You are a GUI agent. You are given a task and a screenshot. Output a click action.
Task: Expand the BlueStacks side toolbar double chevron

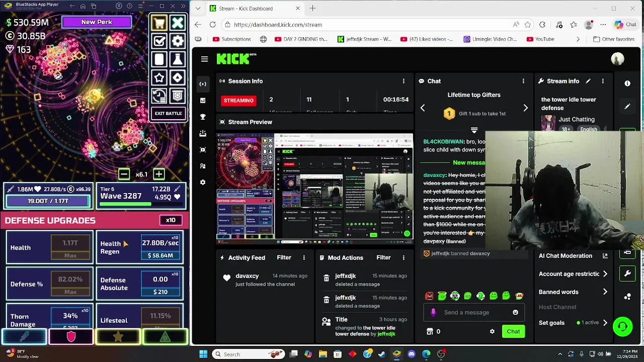pyautogui.click(x=183, y=6)
